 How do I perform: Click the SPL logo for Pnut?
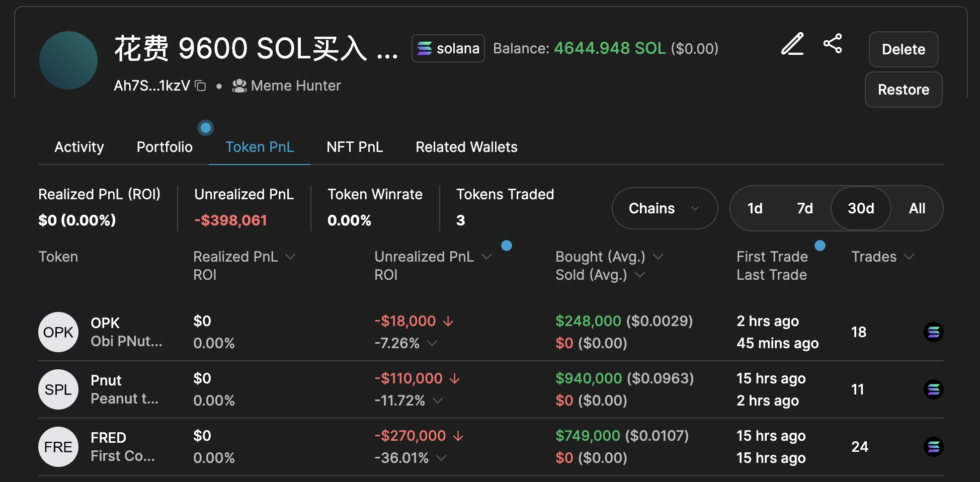click(58, 389)
